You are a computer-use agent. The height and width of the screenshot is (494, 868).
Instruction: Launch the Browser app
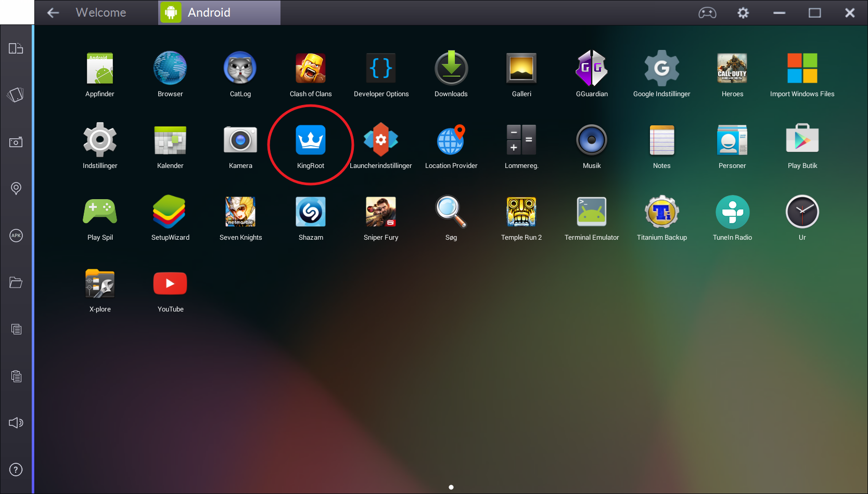[170, 68]
